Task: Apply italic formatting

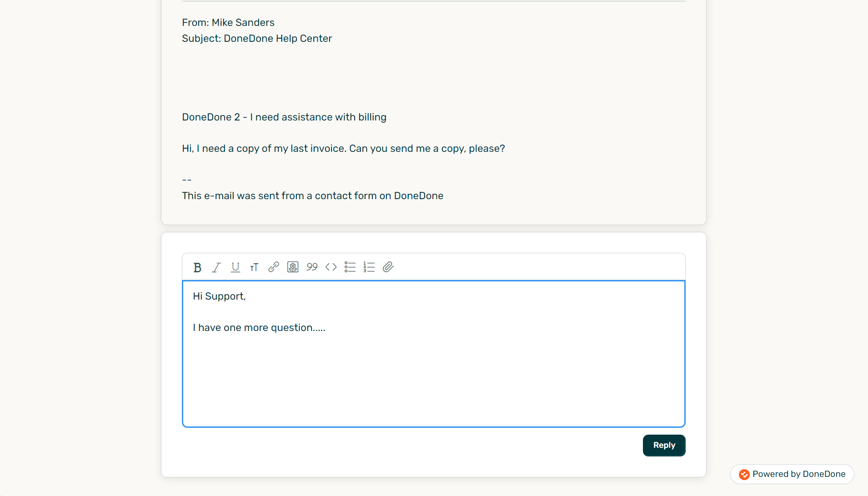Action: [x=216, y=267]
